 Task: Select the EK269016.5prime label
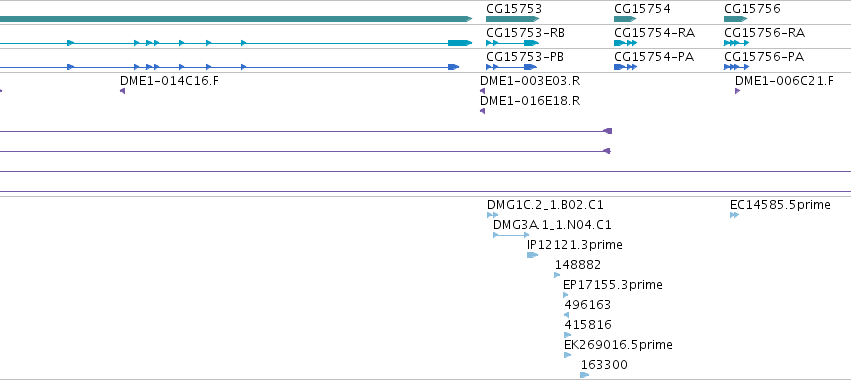(x=618, y=345)
